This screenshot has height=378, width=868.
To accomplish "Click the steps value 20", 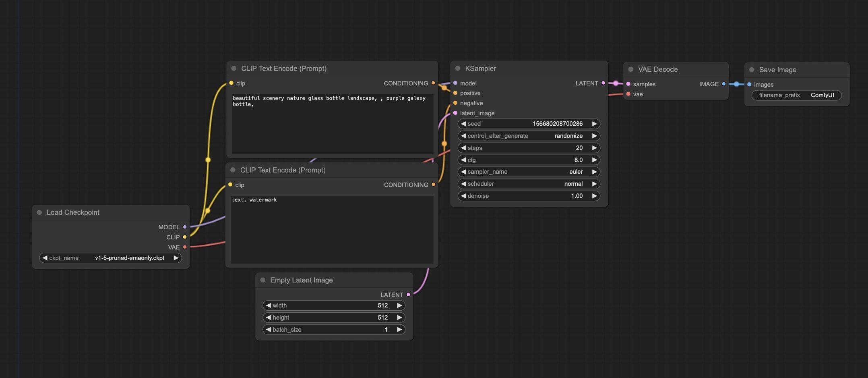I will tap(579, 148).
